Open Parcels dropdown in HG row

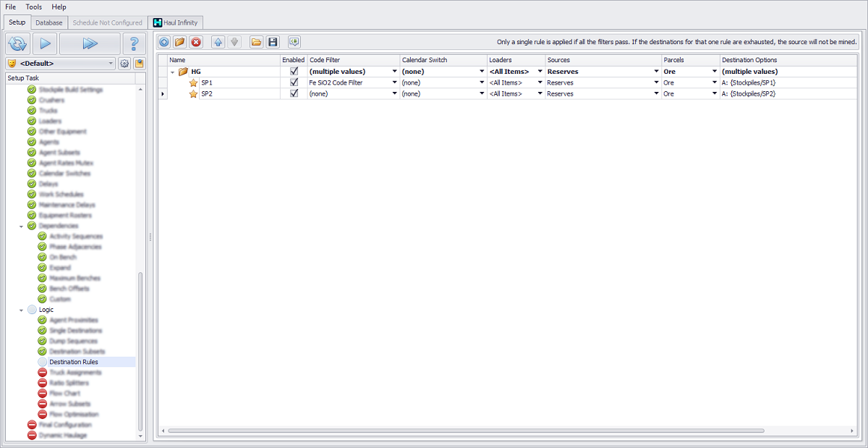pos(715,72)
